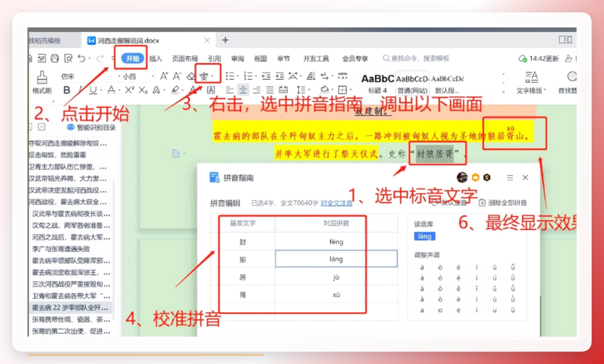The image size is (604, 364).
Task: Apply justify alignment icon
Action: point(270,90)
